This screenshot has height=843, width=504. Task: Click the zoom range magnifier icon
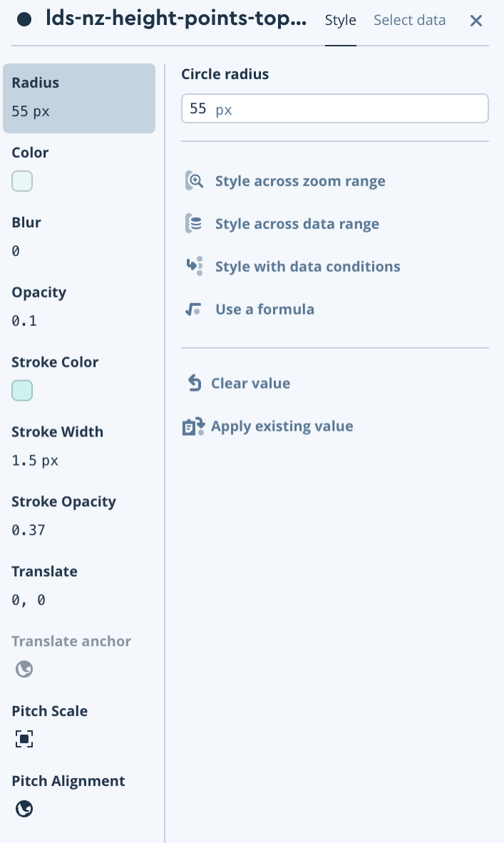[194, 181]
